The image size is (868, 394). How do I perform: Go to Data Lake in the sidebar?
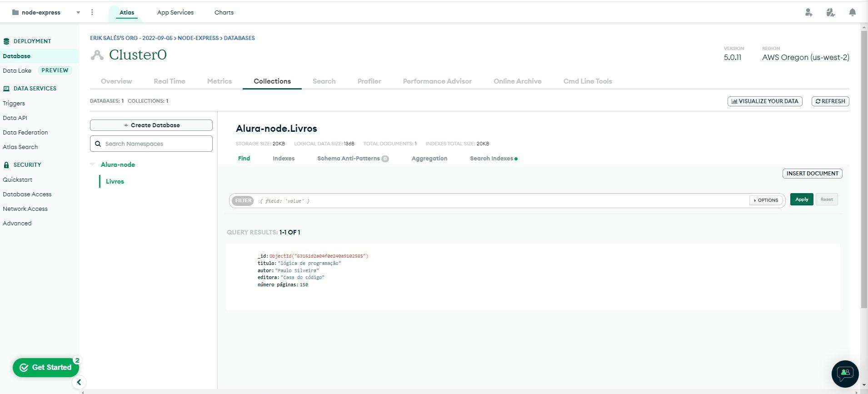(17, 70)
